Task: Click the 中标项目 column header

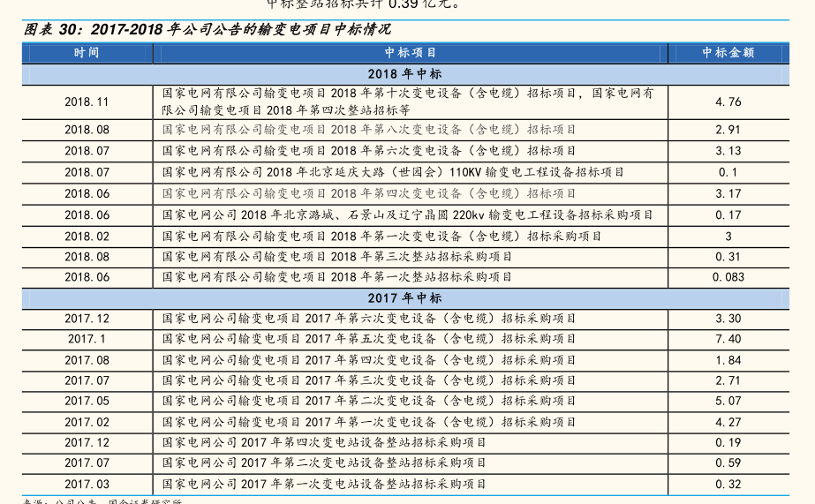Action: (411, 53)
